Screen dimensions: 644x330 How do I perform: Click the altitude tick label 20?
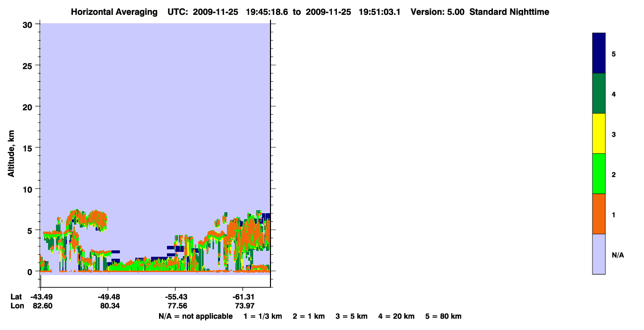28,107
